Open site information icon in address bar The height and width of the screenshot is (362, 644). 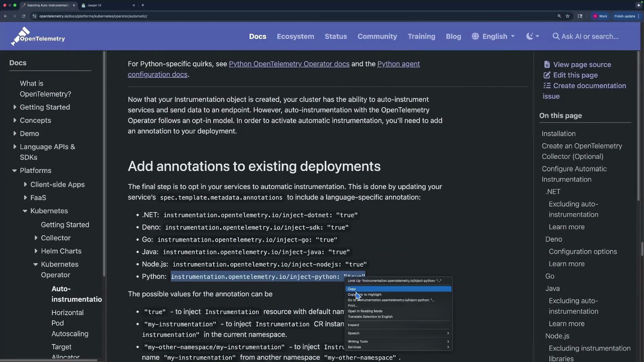coord(34,16)
